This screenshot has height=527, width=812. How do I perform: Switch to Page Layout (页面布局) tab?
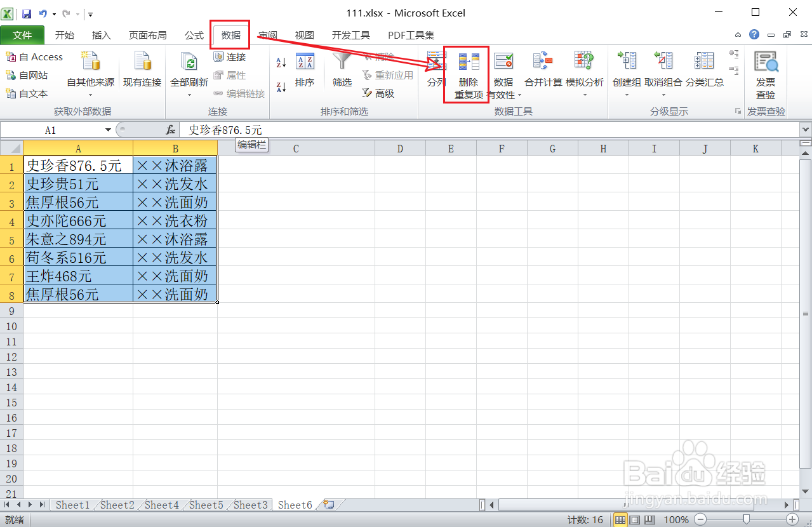[x=147, y=36]
